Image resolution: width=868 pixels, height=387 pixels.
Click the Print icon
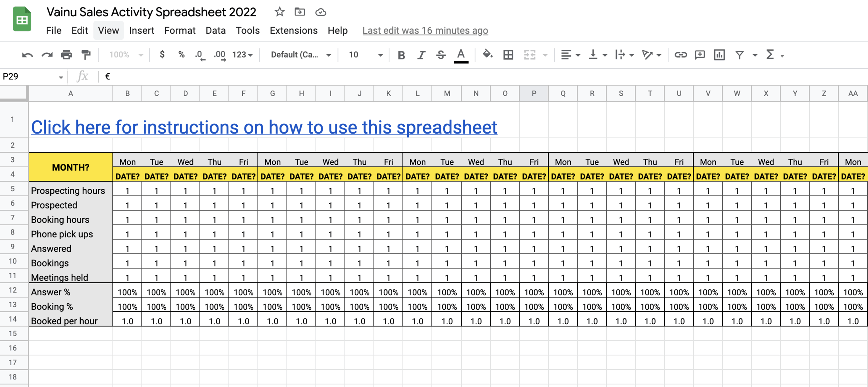coord(66,55)
